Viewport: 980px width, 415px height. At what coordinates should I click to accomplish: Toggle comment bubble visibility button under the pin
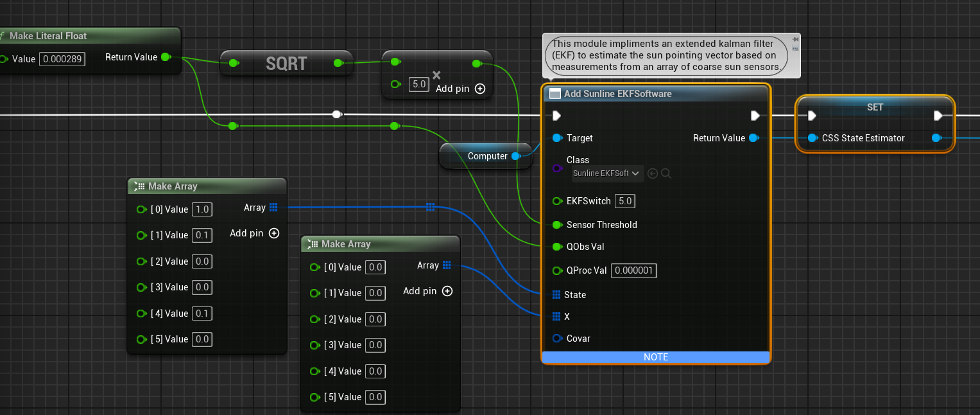tap(796, 49)
